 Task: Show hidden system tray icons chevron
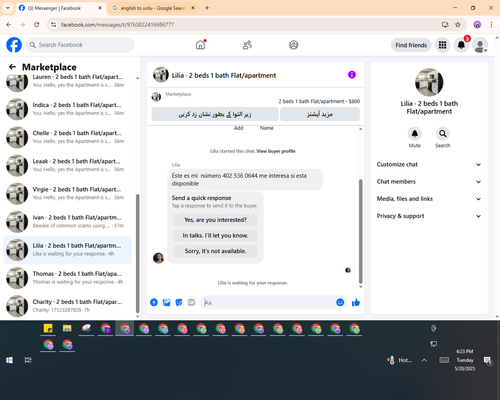coord(424,360)
